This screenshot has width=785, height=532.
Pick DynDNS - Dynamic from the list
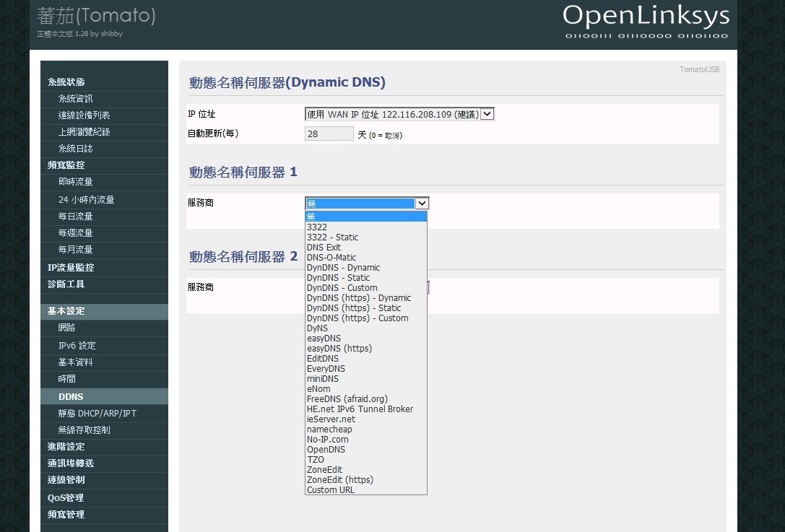click(x=366, y=268)
